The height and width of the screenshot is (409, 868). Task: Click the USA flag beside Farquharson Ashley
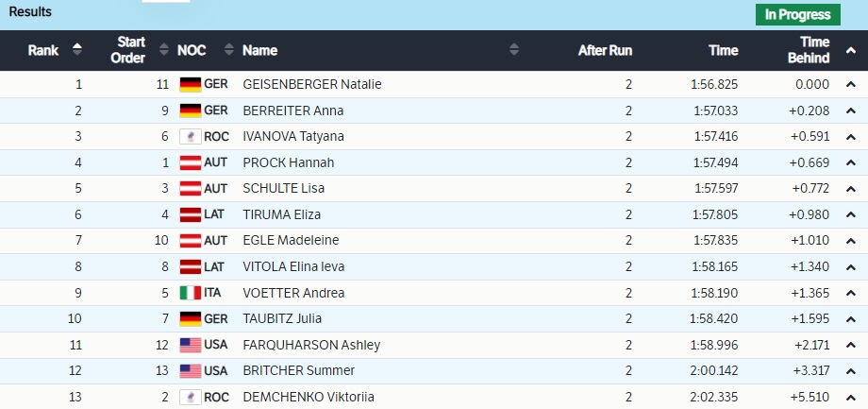click(x=191, y=345)
